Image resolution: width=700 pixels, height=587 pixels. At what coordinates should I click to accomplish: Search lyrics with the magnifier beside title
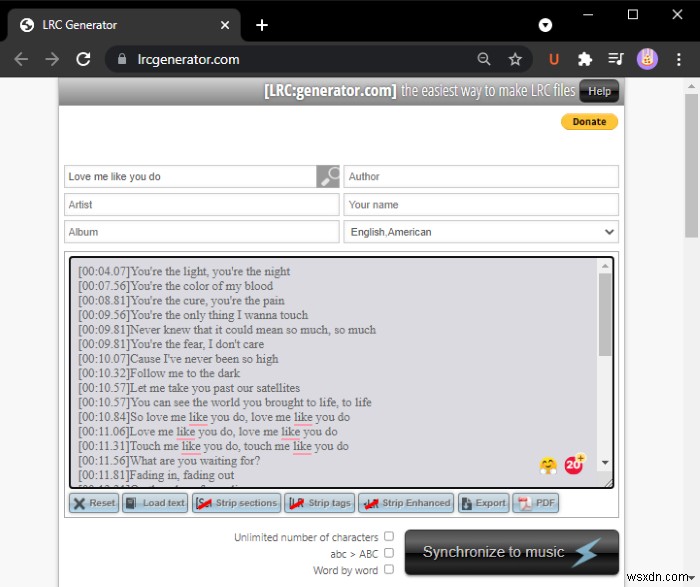coord(328,177)
